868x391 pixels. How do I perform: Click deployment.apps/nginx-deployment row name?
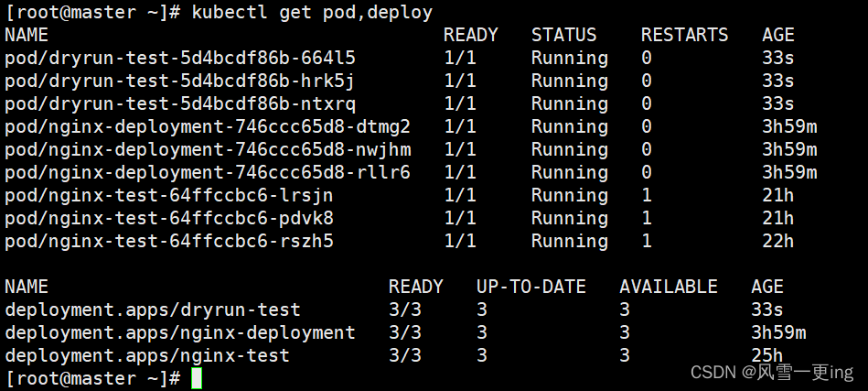click(x=180, y=332)
